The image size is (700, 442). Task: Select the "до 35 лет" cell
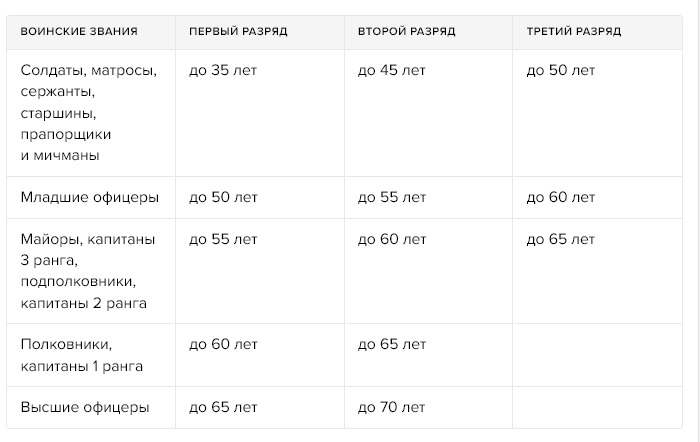click(223, 71)
